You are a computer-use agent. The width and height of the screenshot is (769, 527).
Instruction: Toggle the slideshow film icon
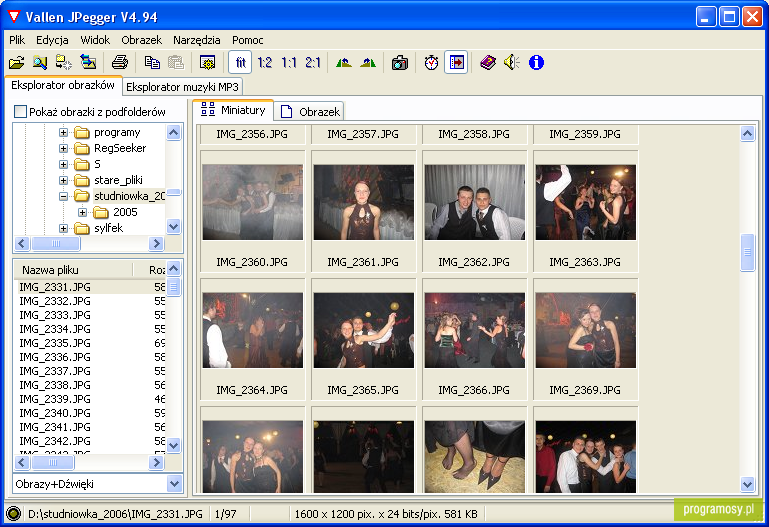456,63
